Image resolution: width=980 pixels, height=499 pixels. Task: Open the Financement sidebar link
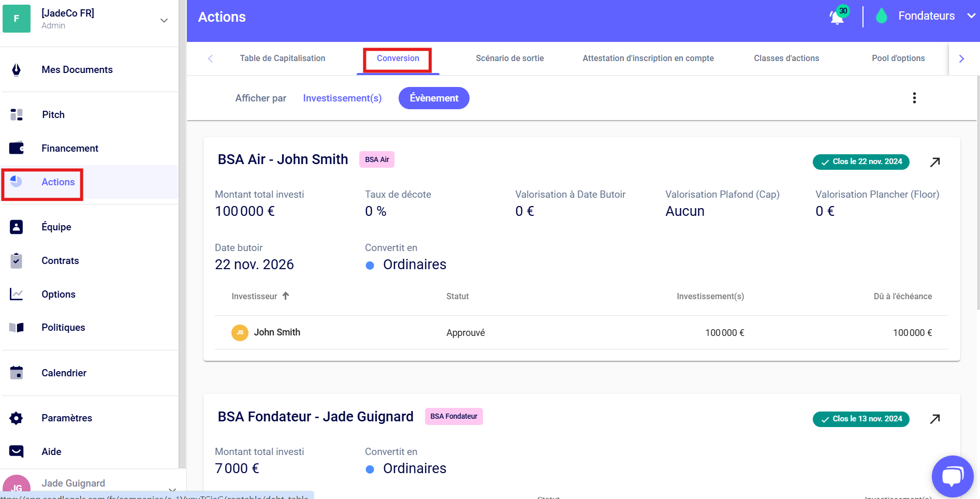[70, 149]
